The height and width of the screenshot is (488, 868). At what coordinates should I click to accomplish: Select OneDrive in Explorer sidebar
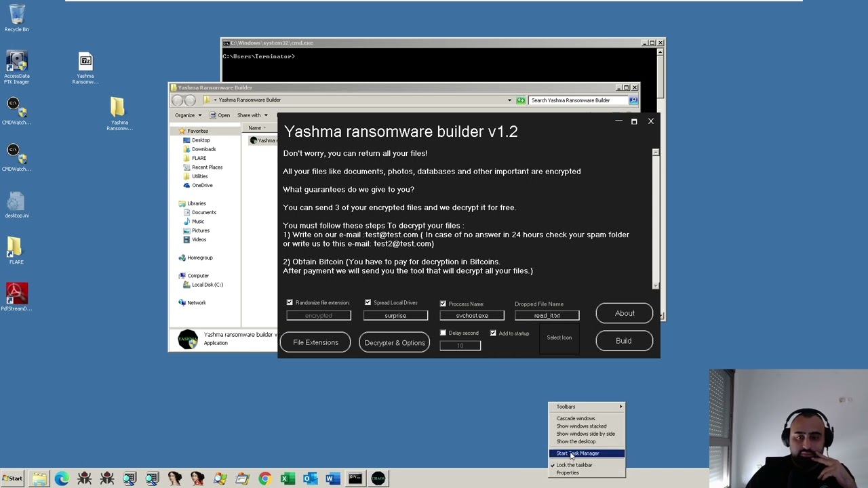(x=202, y=185)
